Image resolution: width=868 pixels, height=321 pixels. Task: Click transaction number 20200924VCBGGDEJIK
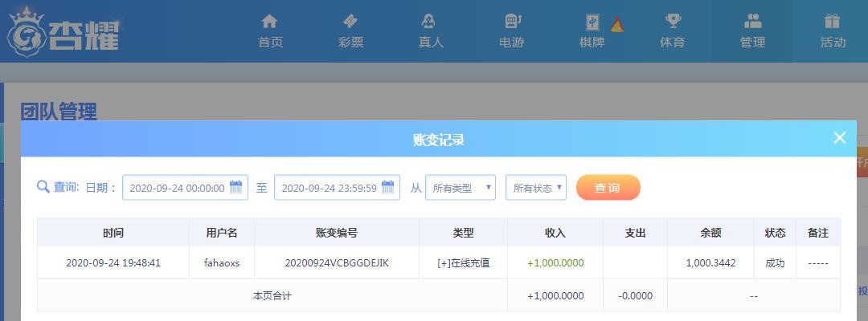click(x=337, y=263)
